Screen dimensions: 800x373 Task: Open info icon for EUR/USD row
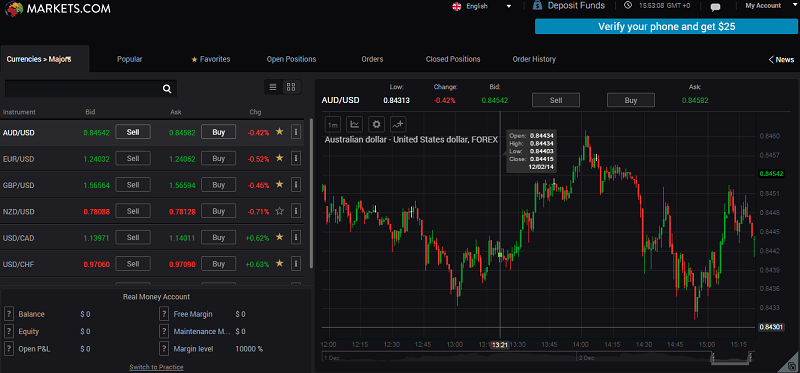point(295,159)
